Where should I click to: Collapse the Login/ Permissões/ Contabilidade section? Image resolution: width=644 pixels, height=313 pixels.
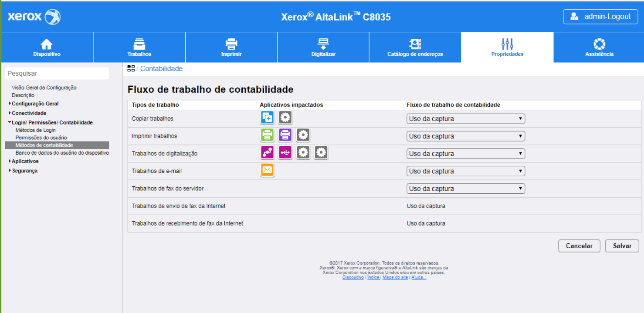coord(10,123)
